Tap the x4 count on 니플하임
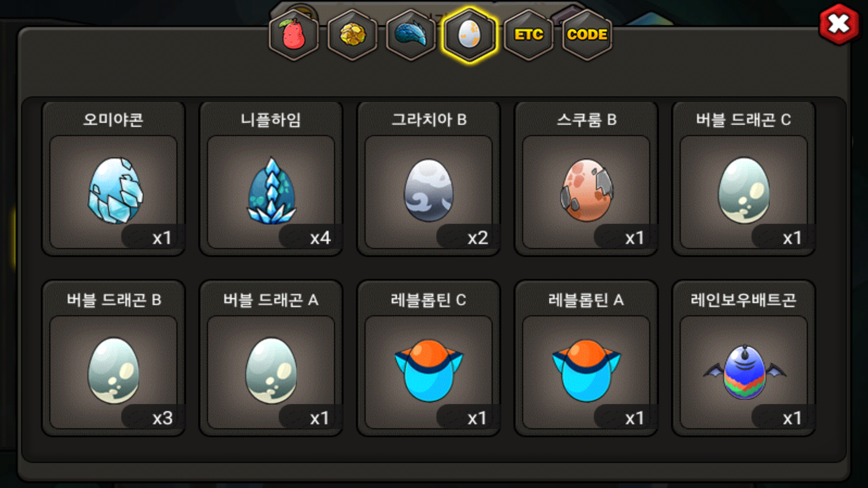 click(x=320, y=238)
